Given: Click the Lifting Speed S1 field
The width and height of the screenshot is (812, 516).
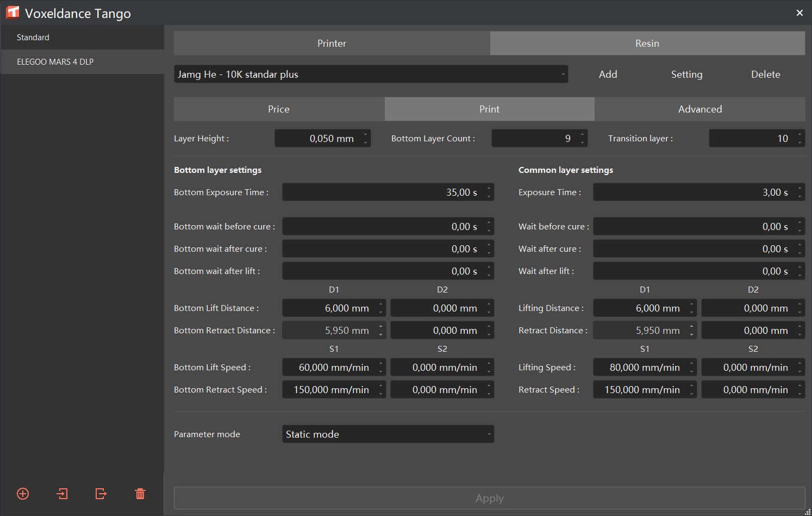Looking at the screenshot, I should coord(640,368).
